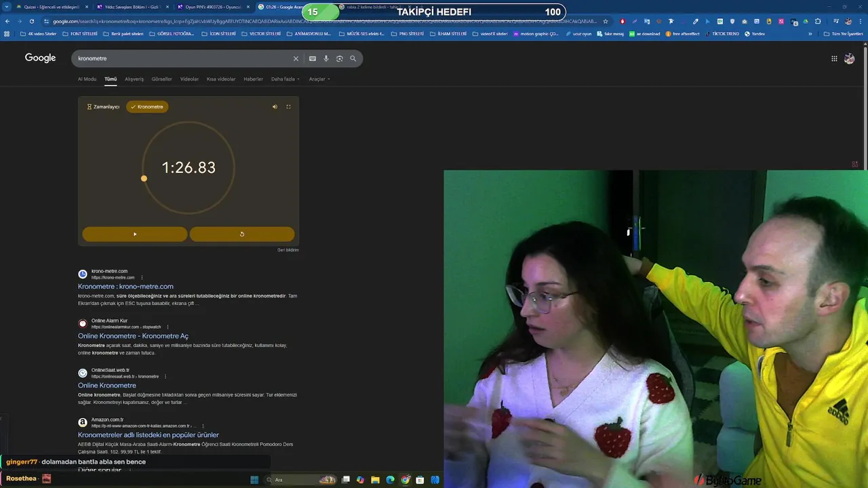Open Microsoft Store from the taskbar
The width and height of the screenshot is (868, 488).
(x=420, y=480)
